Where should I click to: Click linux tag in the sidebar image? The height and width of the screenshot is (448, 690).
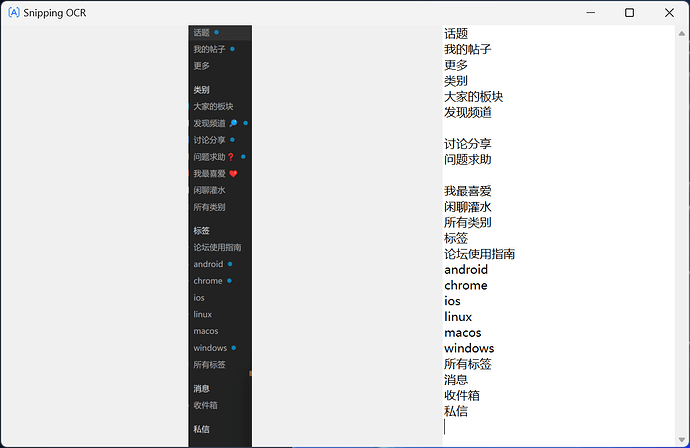click(202, 314)
